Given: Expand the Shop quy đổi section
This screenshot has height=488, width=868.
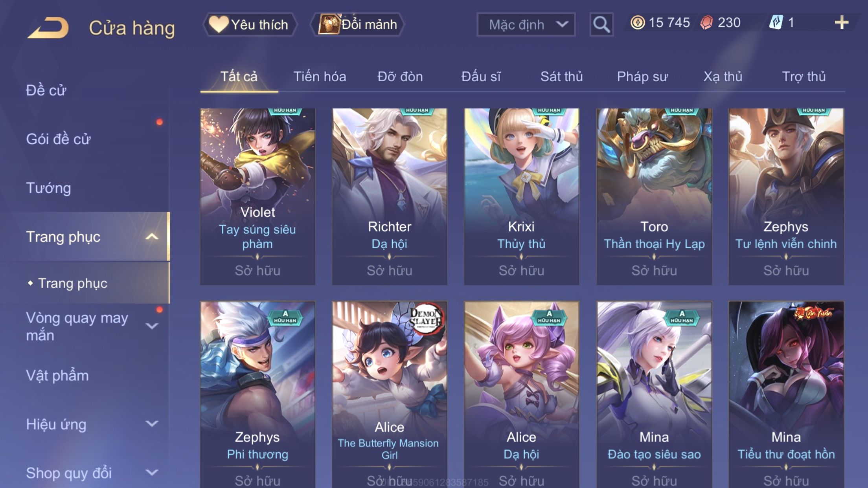Looking at the screenshot, I should click(x=152, y=473).
